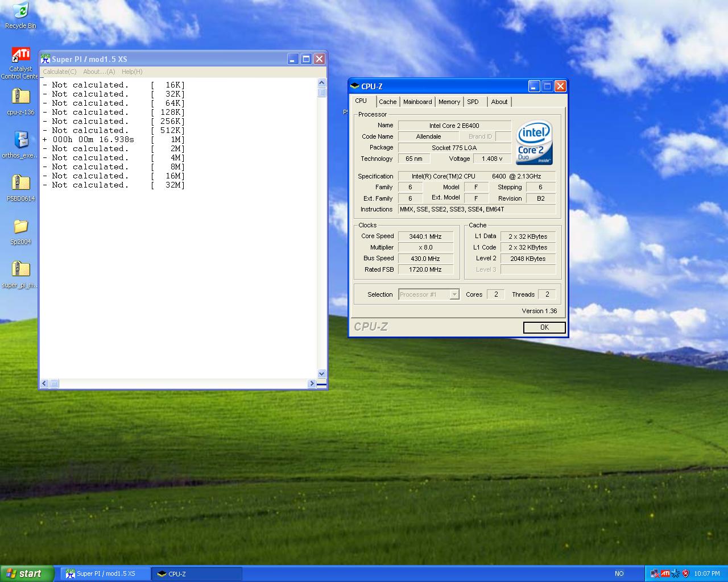Minimize the Super PI window
Viewport: 728px width, 582px height.
pyautogui.click(x=293, y=59)
